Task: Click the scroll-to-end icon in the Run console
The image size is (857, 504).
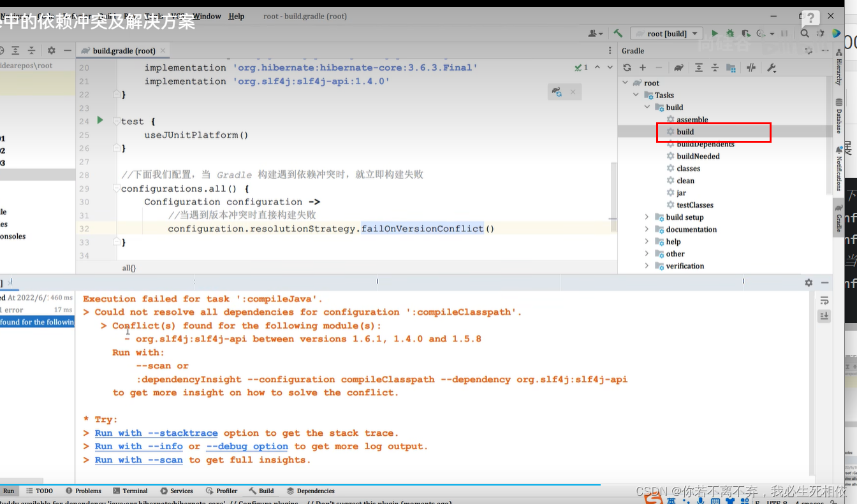Action: [x=824, y=316]
